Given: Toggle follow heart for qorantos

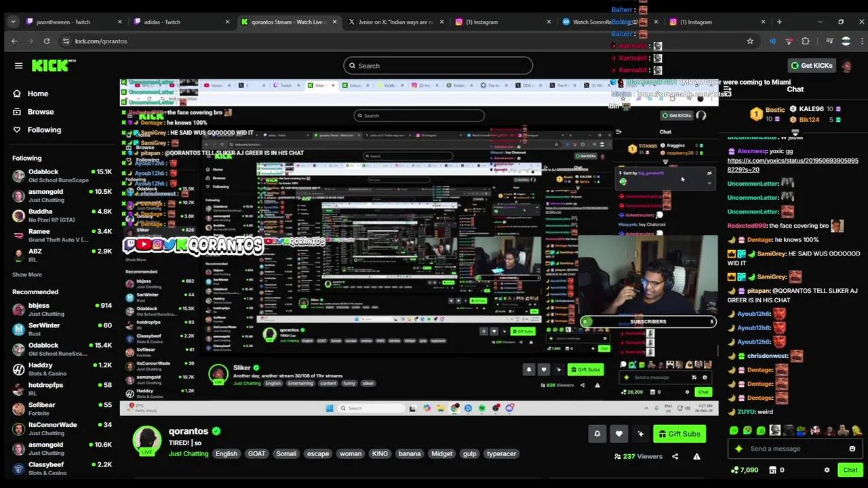Looking at the screenshot, I should tap(618, 434).
